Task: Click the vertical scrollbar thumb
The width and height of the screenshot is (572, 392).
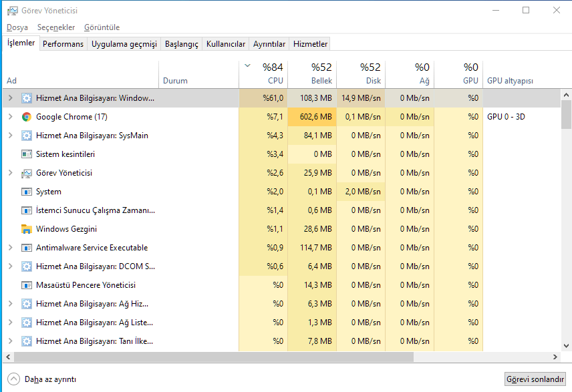Action: (566, 114)
